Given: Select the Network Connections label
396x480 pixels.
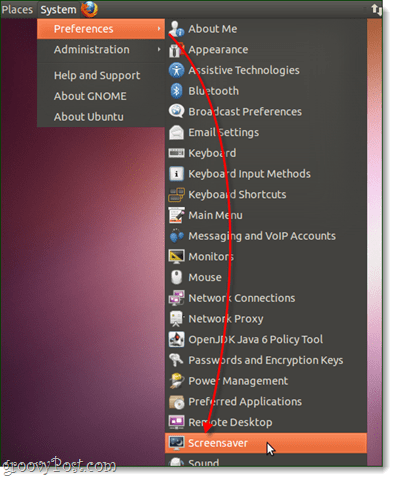Looking at the screenshot, I should point(242,298).
